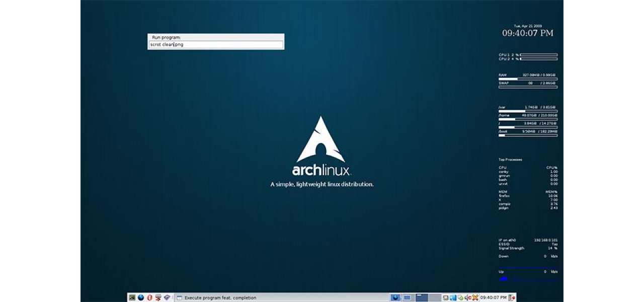Image resolution: width=644 pixels, height=302 pixels.
Task: Click the CPU 2 usage bar
Action: click(x=538, y=58)
